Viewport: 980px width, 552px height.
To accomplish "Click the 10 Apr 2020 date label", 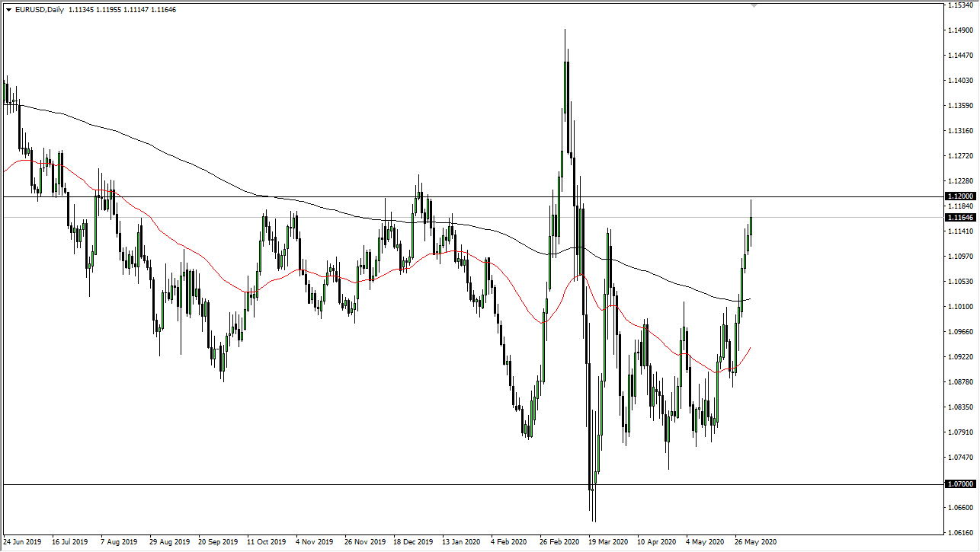I will [x=657, y=543].
